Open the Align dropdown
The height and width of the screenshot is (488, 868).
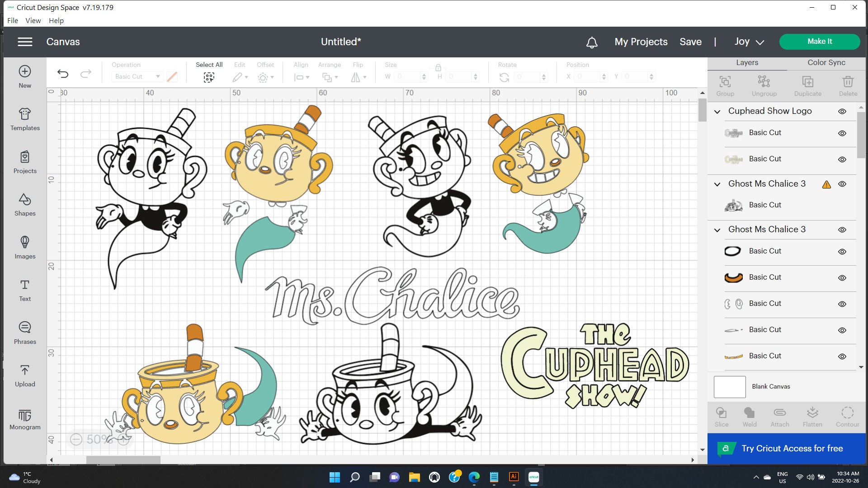coord(302,77)
